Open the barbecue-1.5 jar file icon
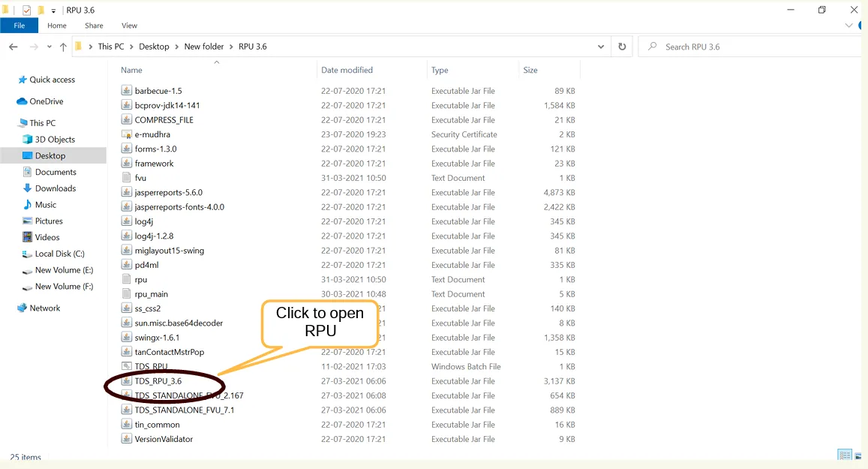This screenshot has height=469, width=868. pos(126,90)
